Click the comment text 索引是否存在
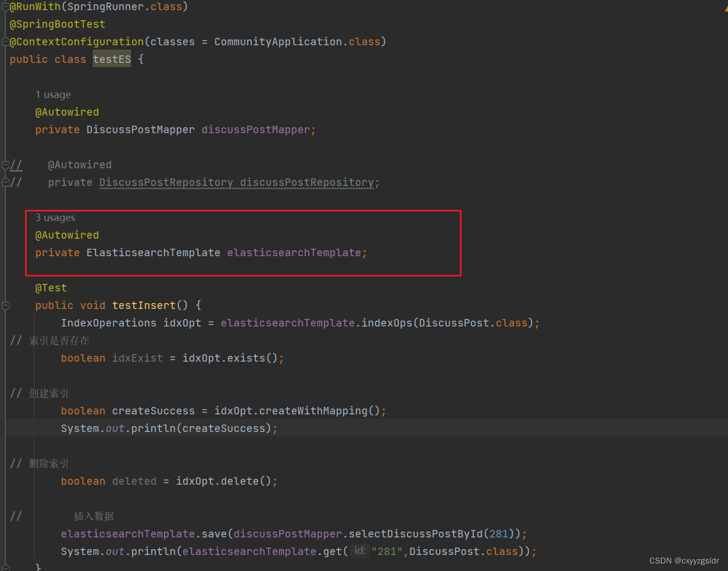This screenshot has height=571, width=728. [x=60, y=340]
